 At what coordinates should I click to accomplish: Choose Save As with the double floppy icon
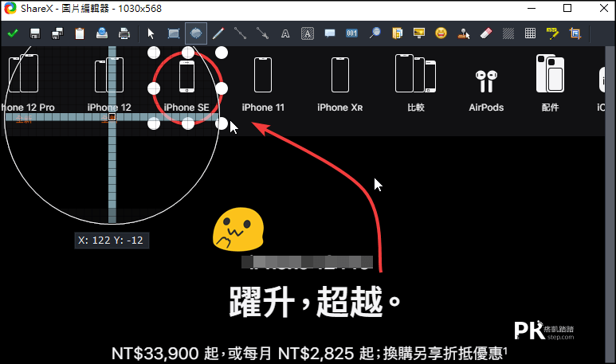[x=57, y=33]
